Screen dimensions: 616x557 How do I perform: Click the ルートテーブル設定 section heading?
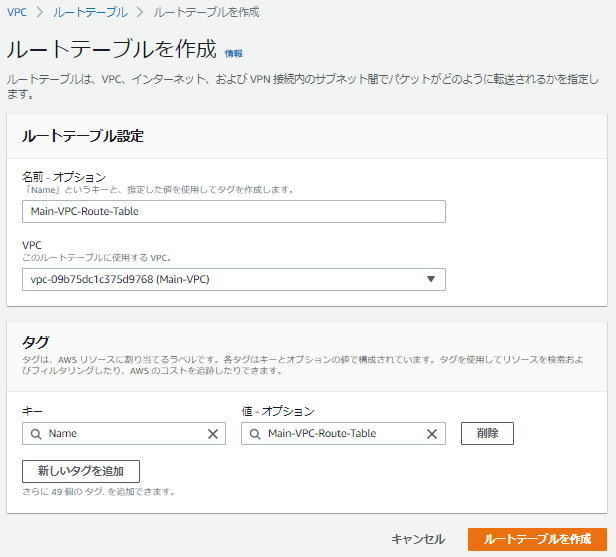(x=85, y=135)
